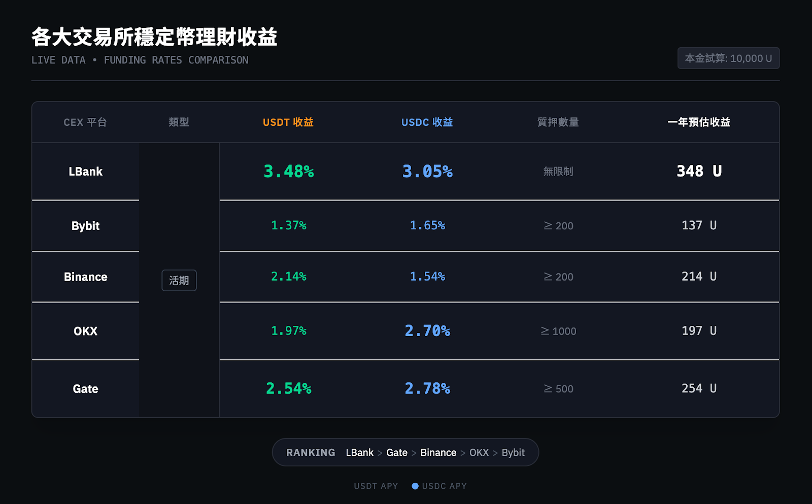The width and height of the screenshot is (812, 504).
Task: Click the USDT APY legend label
Action: pos(376,486)
